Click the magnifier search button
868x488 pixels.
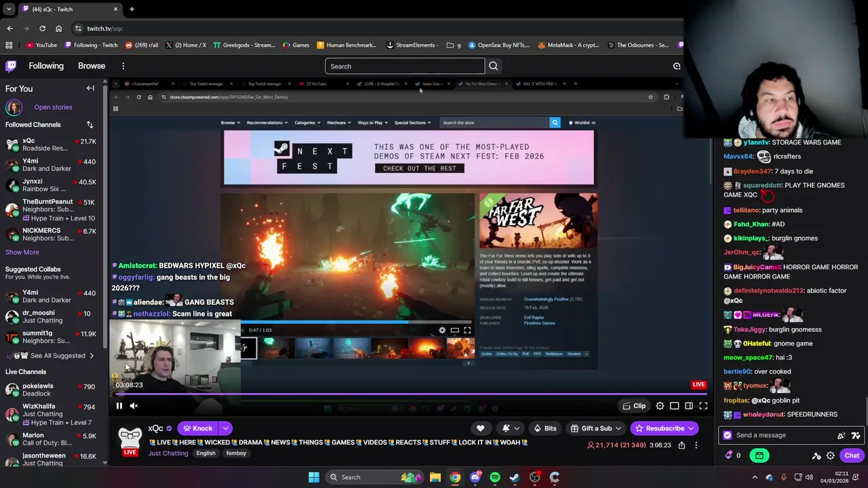pos(494,66)
